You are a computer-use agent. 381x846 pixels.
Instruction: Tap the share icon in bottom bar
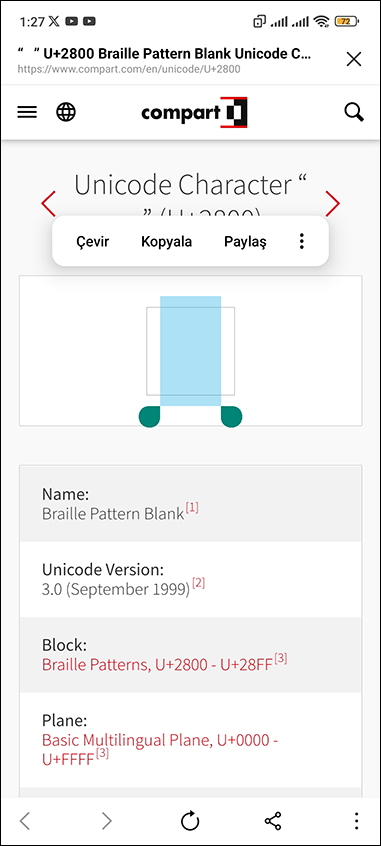[273, 821]
